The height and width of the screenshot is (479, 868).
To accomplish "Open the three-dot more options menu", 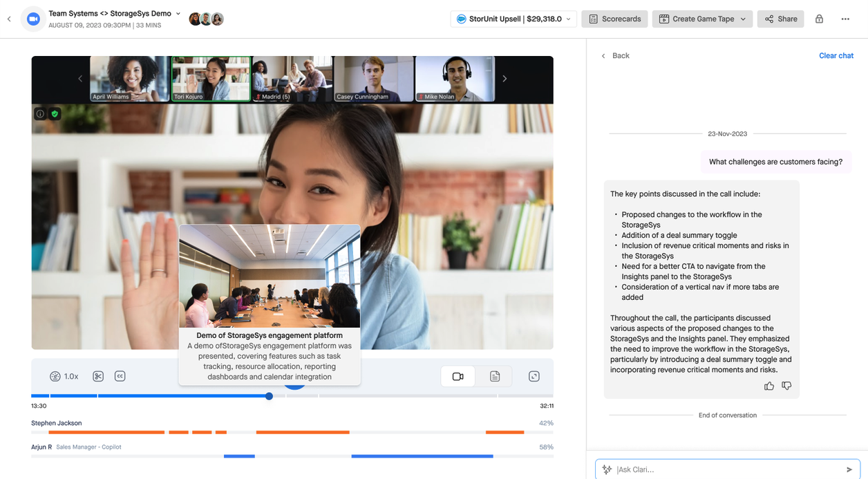I will coord(845,19).
